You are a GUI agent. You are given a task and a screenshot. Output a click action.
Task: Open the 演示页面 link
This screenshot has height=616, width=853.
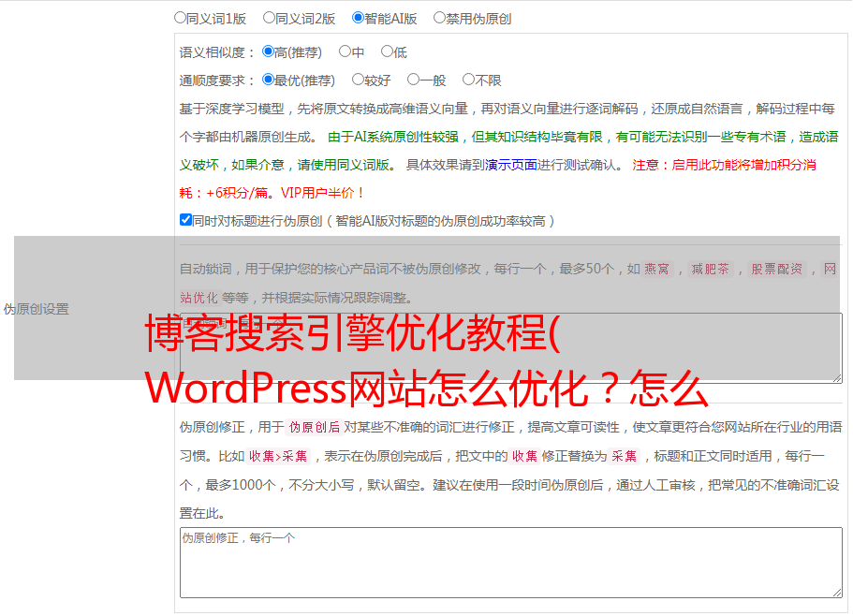[x=510, y=165]
